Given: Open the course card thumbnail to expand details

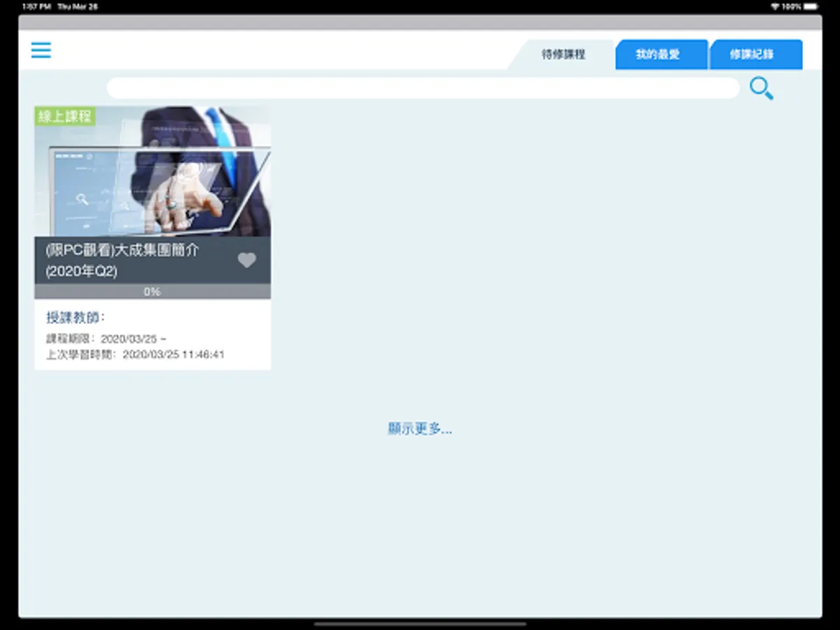Looking at the screenshot, I should [153, 171].
